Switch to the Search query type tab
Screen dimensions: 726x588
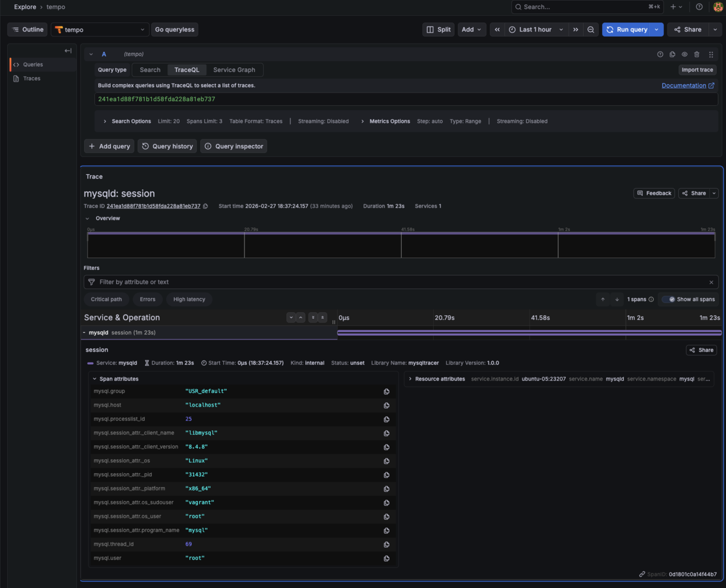150,70
